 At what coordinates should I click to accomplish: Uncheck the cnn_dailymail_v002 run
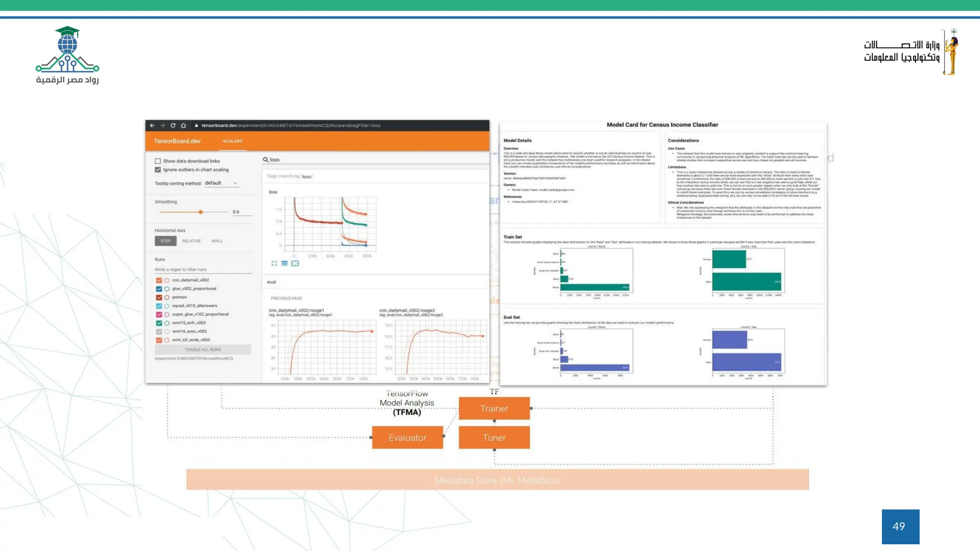(x=159, y=280)
